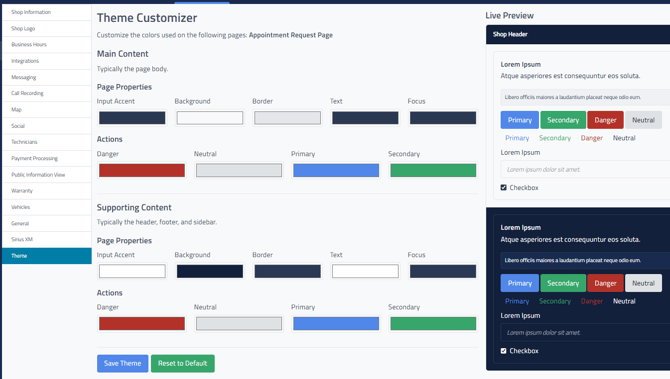670x379 pixels.
Task: Select Map in the sidebar
Action: point(46,109)
